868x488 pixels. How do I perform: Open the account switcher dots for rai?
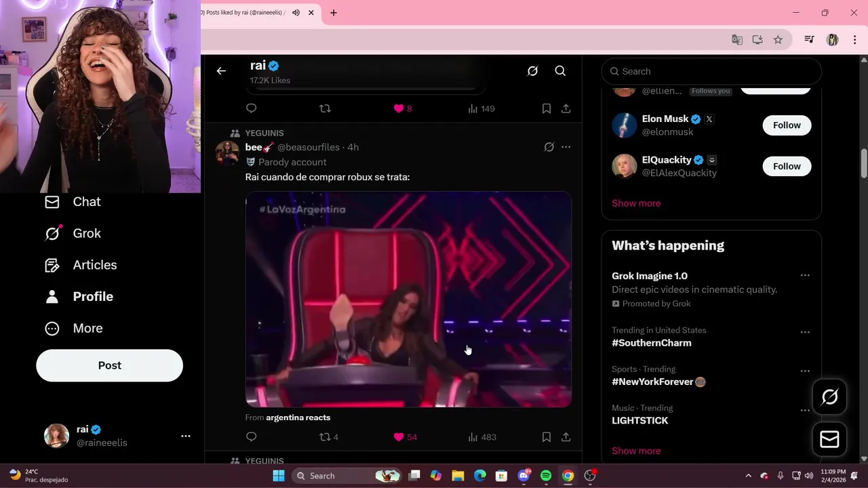click(186, 436)
